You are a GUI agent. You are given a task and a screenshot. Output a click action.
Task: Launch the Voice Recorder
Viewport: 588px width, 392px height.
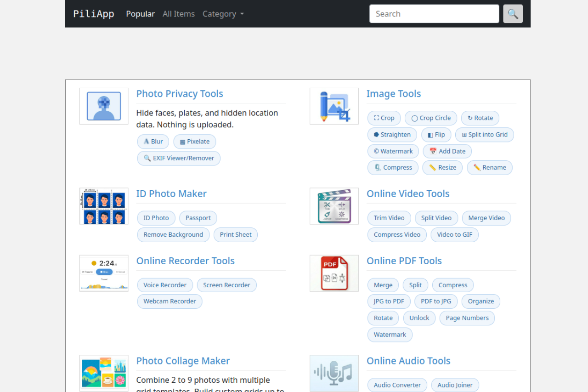coord(165,285)
